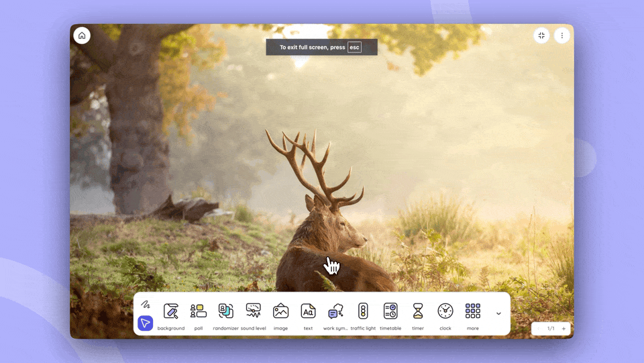The image size is (644, 363).
Task: Add the clock widget
Action: [x=445, y=316]
